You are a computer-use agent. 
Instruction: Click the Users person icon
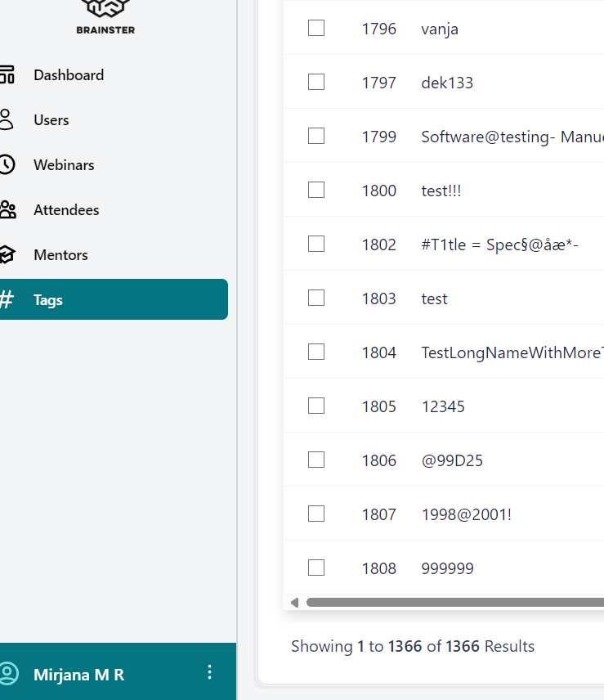[x=7, y=120]
